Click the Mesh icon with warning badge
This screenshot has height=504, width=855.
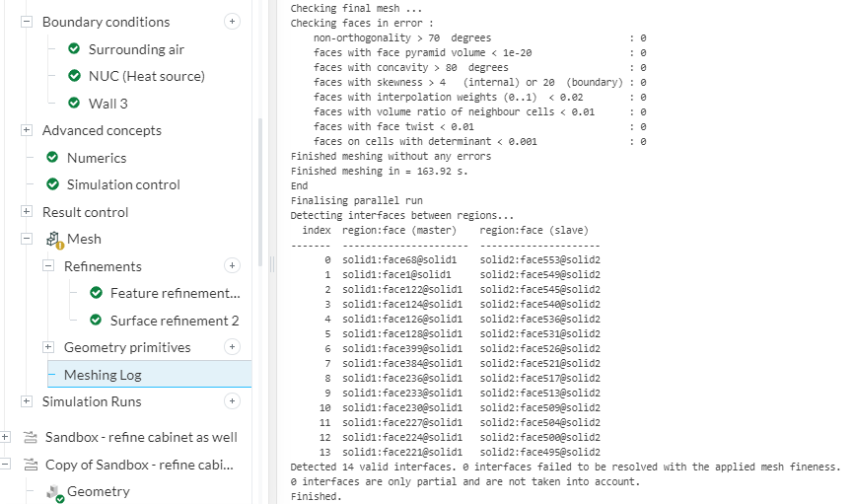[53, 239]
